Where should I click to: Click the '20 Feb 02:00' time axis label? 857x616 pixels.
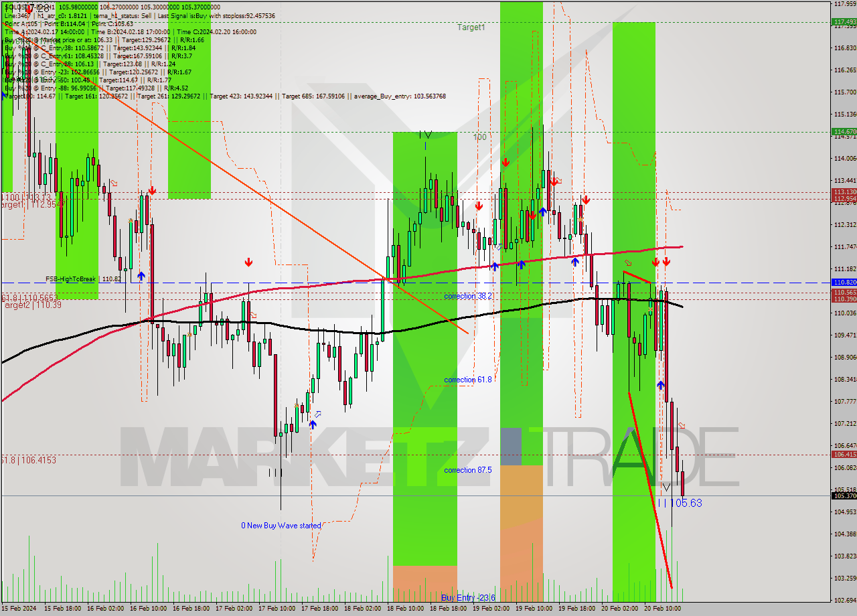click(x=620, y=609)
